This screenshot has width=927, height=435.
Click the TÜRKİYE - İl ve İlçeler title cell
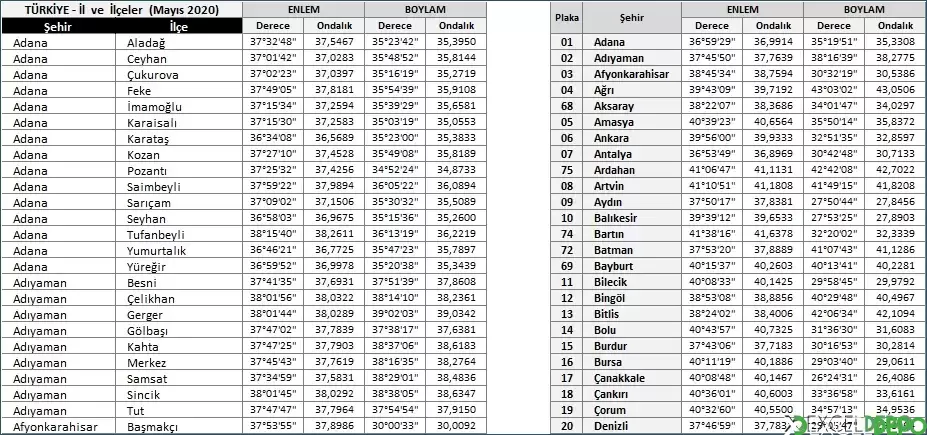tap(122, 10)
